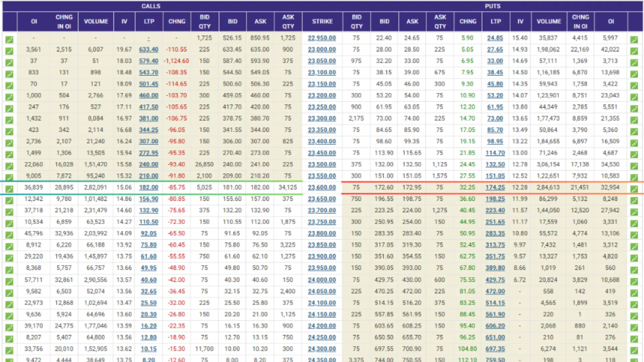The image size is (644, 362).
Task: Open puts chart icon in 23,950.00 row
Action: [634, 270]
